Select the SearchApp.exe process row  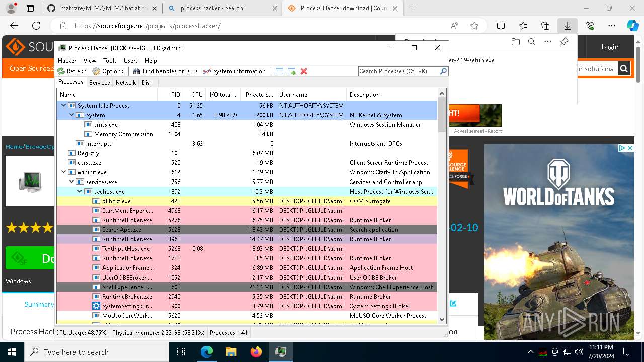[x=247, y=229]
